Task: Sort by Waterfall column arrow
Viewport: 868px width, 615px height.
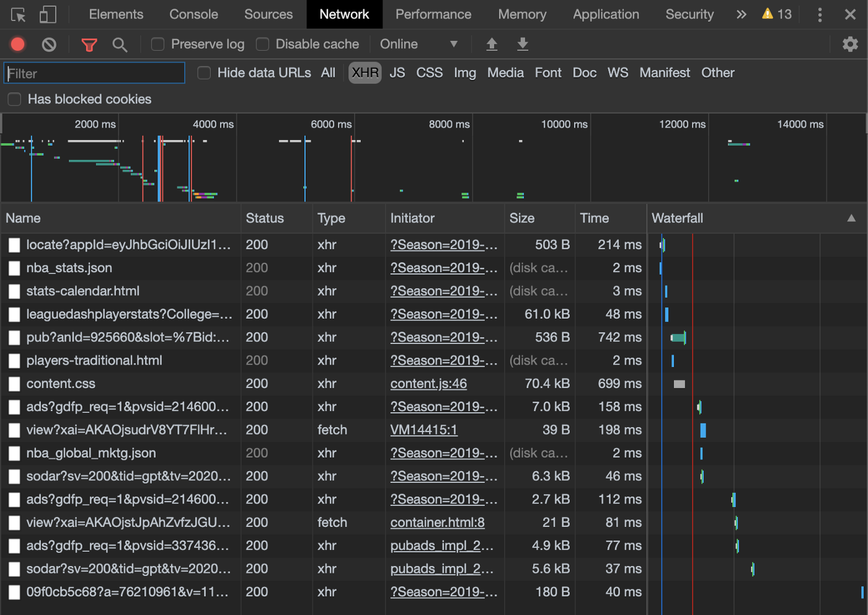Action: [851, 218]
